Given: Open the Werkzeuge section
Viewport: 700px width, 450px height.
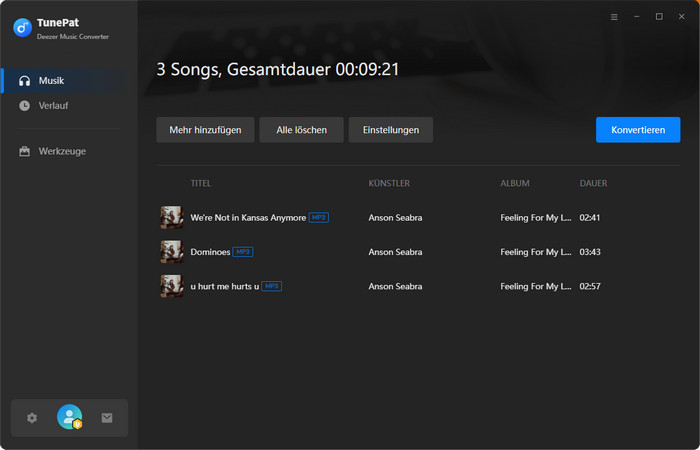Looking at the screenshot, I should [69, 151].
